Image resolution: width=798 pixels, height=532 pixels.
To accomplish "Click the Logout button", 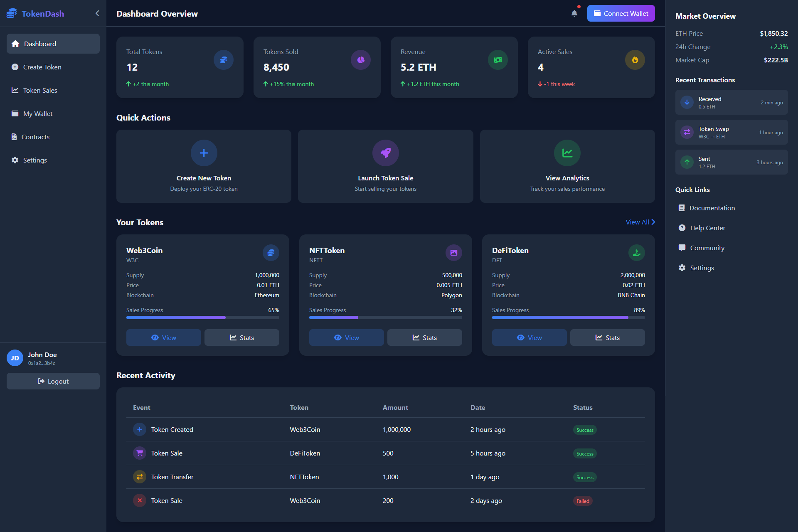I will click(53, 381).
